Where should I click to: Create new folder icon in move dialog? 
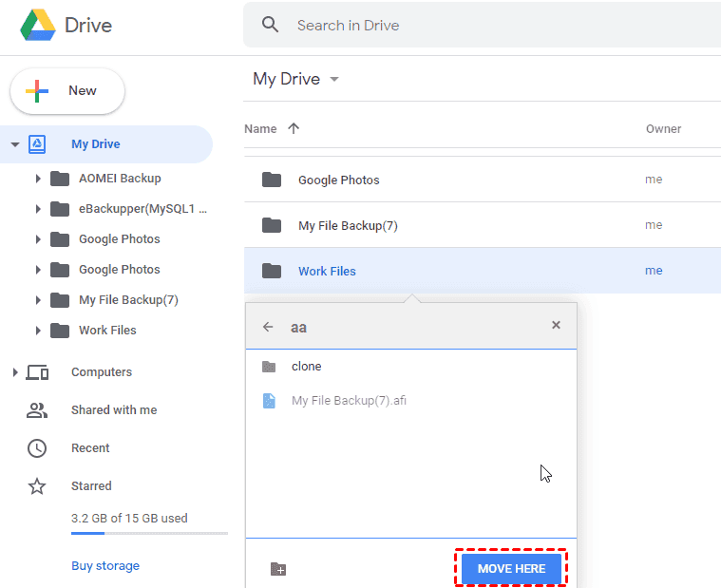[278, 569]
